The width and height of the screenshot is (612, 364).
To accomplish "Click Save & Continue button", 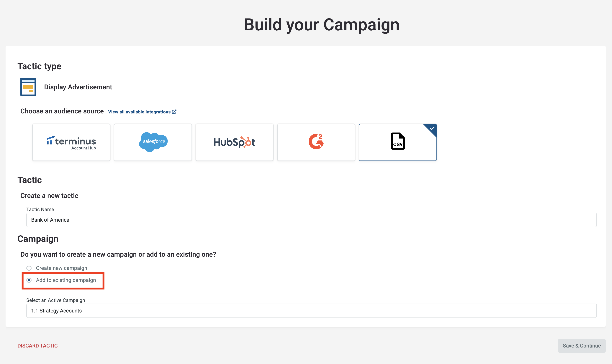I will [x=582, y=346].
